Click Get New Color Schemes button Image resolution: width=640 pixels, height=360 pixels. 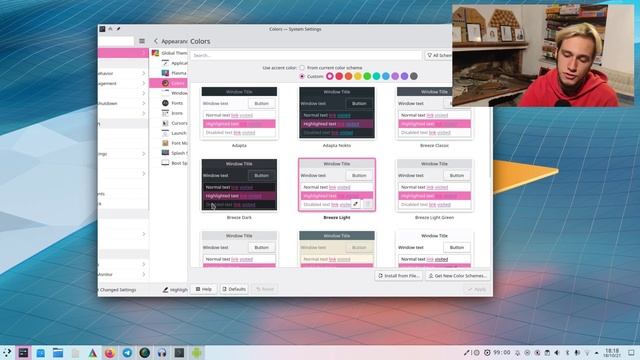coord(457,276)
